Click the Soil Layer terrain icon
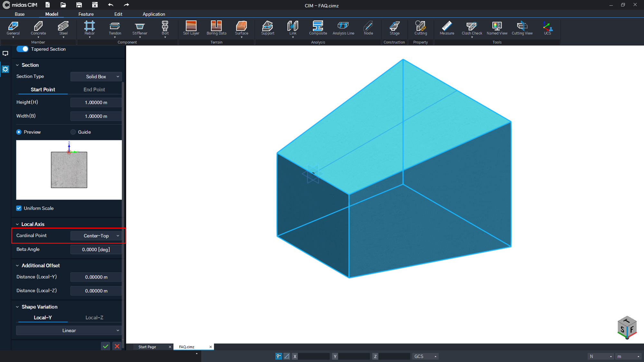 coord(191,28)
